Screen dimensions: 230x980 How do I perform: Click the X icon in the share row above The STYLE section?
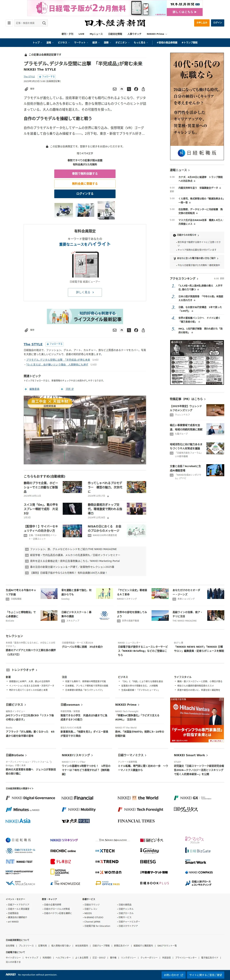(x=129, y=330)
